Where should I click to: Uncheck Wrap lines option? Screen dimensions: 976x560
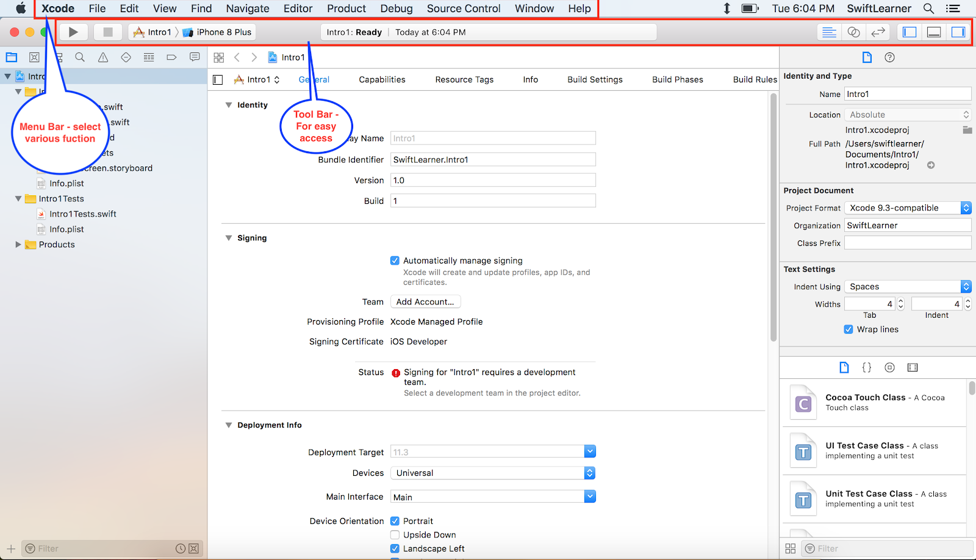coord(849,329)
